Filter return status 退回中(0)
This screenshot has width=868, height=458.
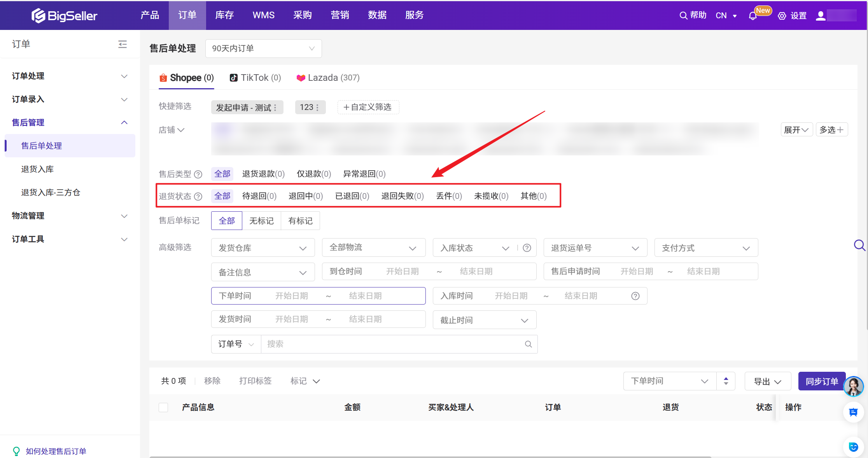306,196
